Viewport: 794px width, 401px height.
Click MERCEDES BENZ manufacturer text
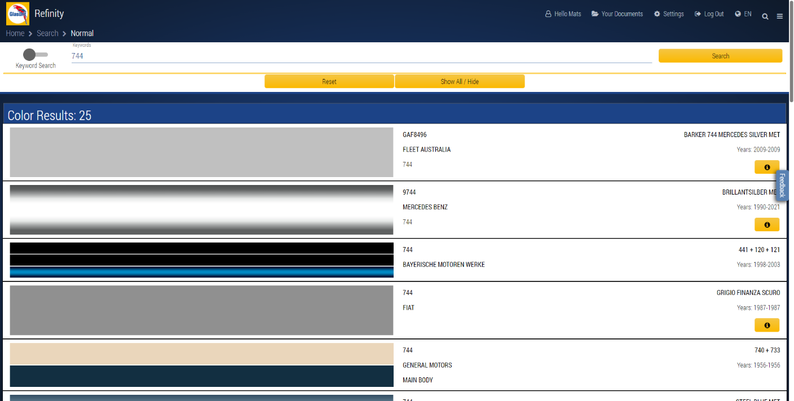[425, 207]
